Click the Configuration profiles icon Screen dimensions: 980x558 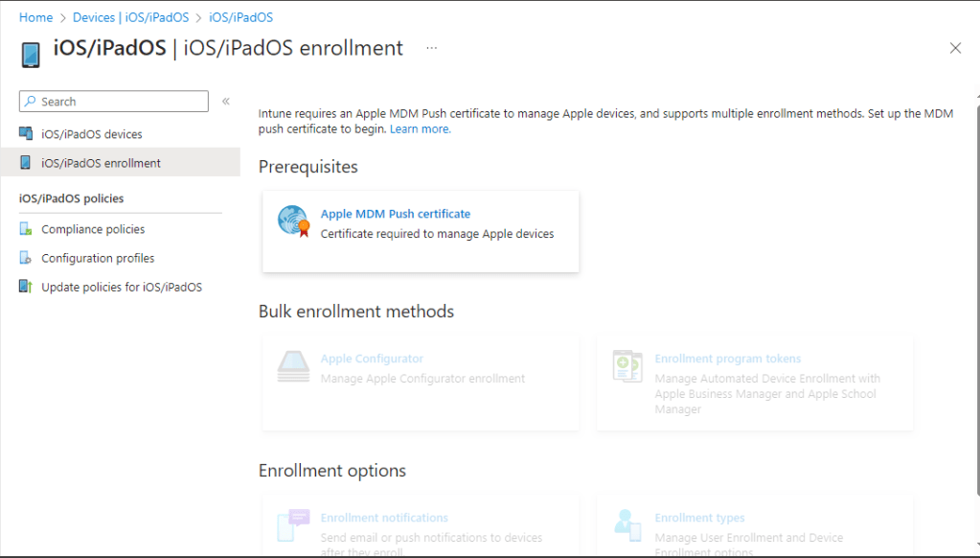click(26, 258)
